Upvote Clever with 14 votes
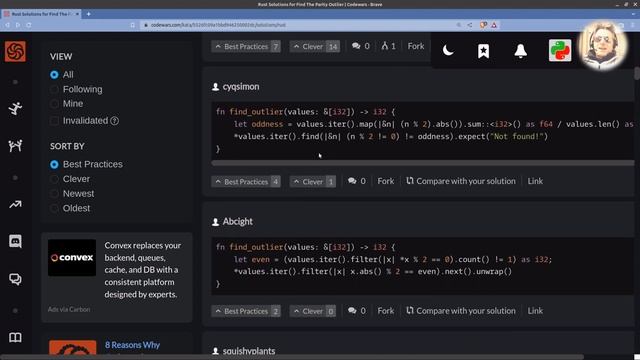 [x=315, y=46]
